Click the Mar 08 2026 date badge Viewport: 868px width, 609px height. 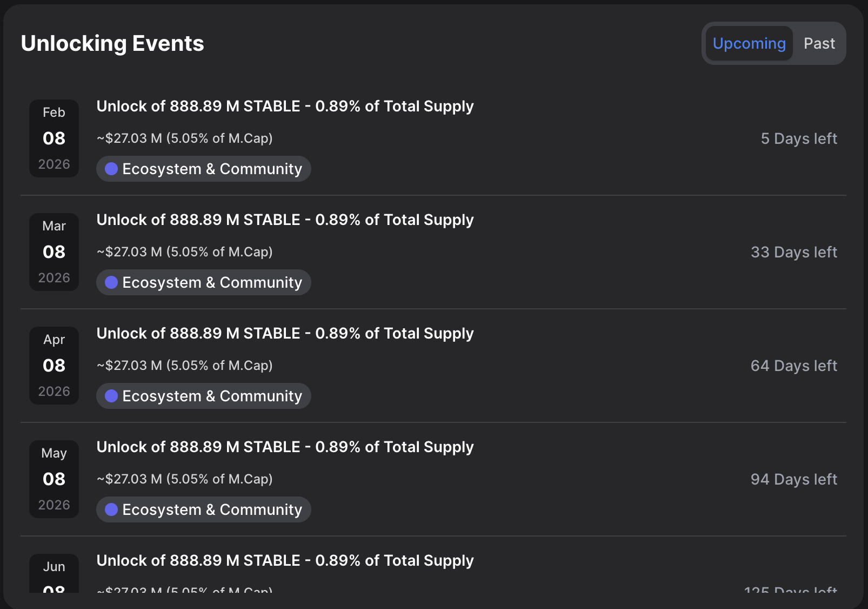(x=54, y=252)
